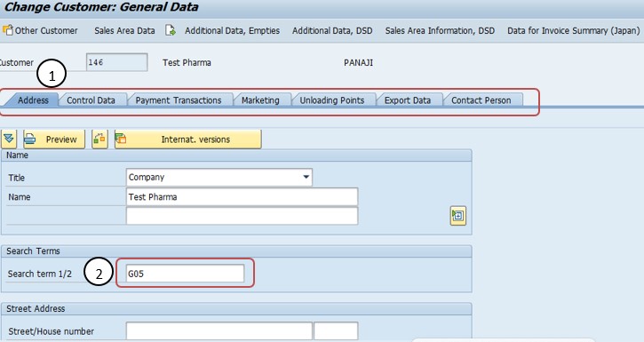This screenshot has height=342, width=644.
Task: Click the House number field
Action: point(336,331)
